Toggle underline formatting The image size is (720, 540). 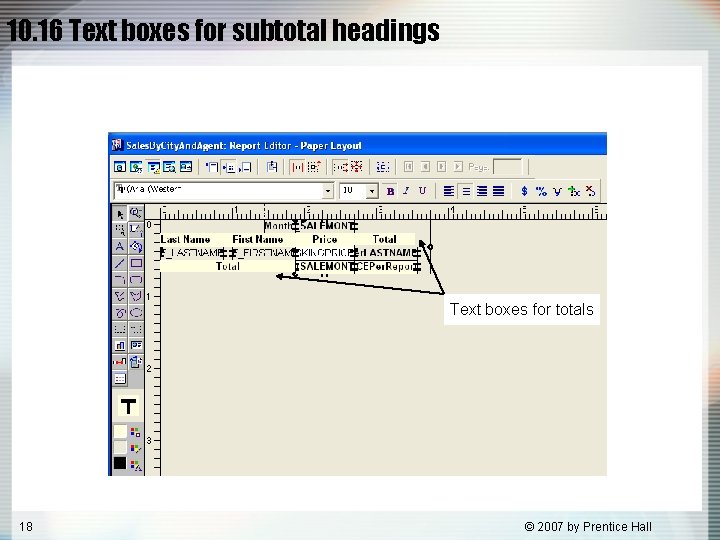422,191
